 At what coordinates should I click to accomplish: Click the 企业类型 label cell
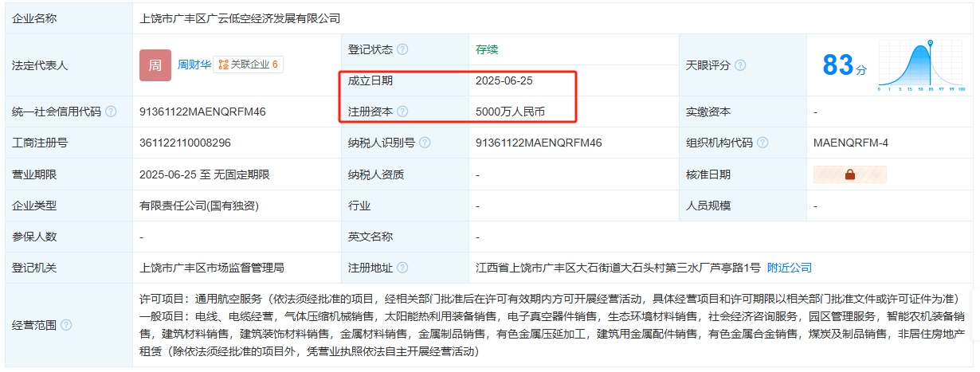coord(69,206)
